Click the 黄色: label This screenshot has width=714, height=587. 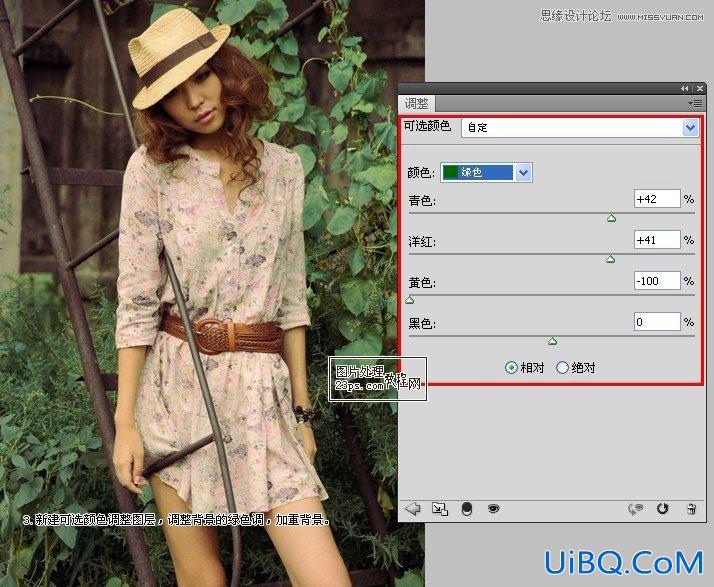(x=422, y=283)
